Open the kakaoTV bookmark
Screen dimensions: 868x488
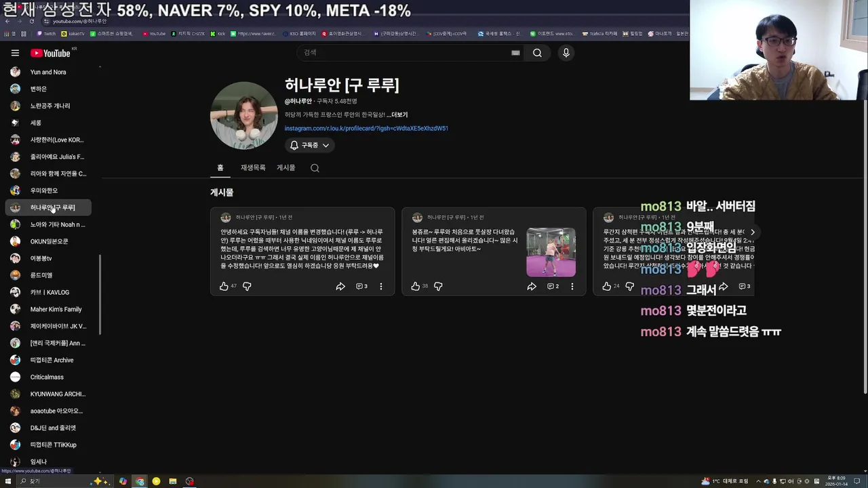pos(73,33)
